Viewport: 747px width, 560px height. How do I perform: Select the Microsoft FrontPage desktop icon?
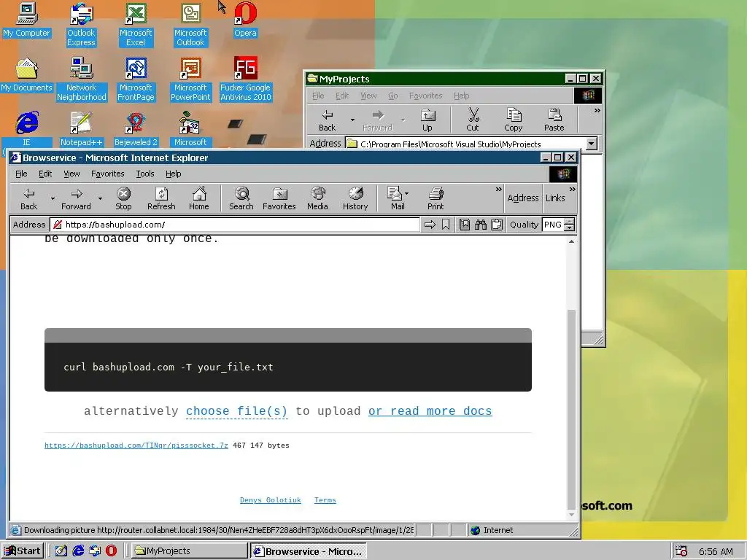[x=136, y=79]
